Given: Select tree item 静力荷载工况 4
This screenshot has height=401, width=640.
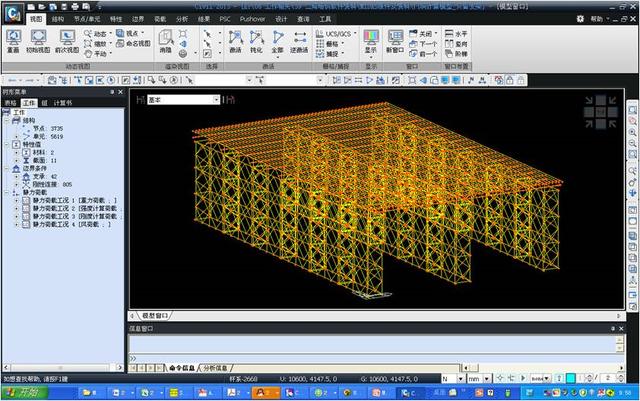Looking at the screenshot, I should [x=71, y=224].
